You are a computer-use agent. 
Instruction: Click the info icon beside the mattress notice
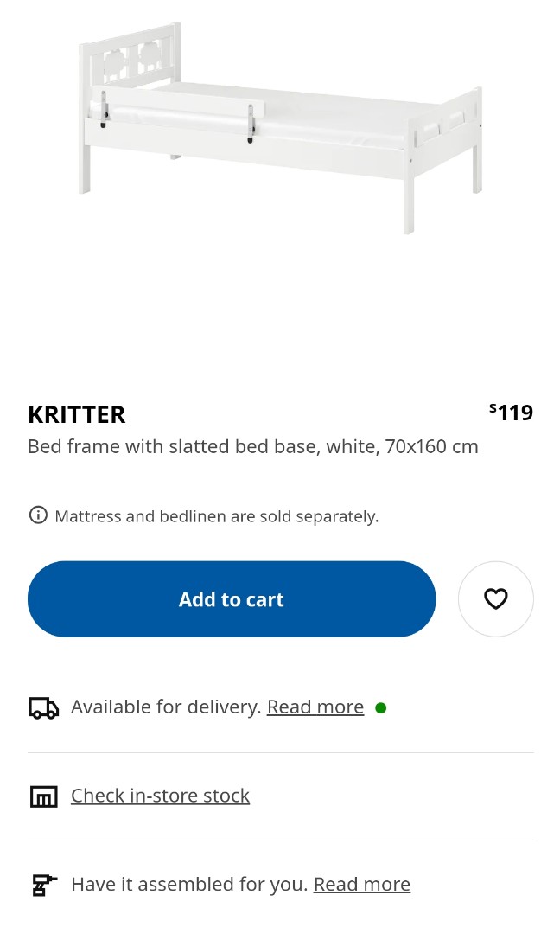tap(38, 515)
